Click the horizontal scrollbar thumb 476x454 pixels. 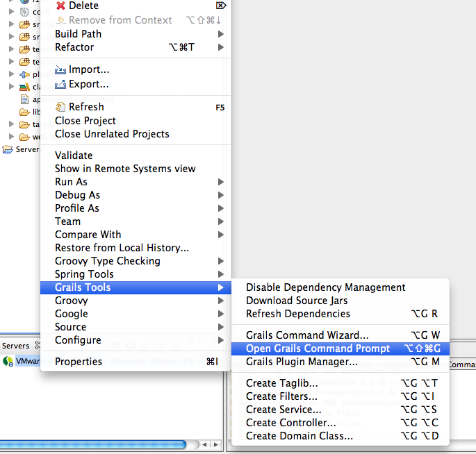pos(93,445)
